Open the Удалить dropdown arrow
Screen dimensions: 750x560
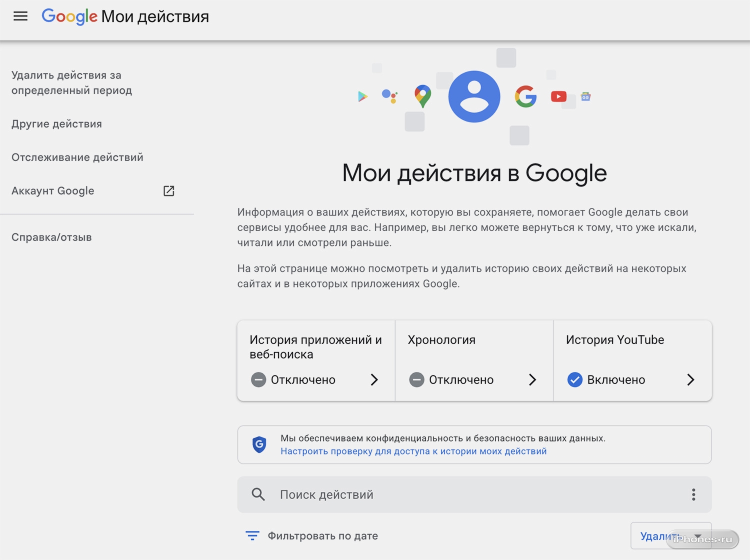[698, 536]
